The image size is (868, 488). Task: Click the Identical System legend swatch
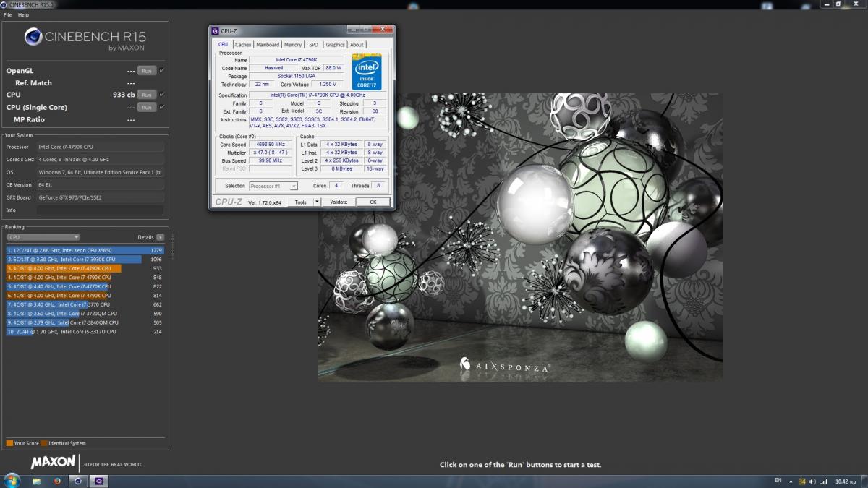[44, 443]
